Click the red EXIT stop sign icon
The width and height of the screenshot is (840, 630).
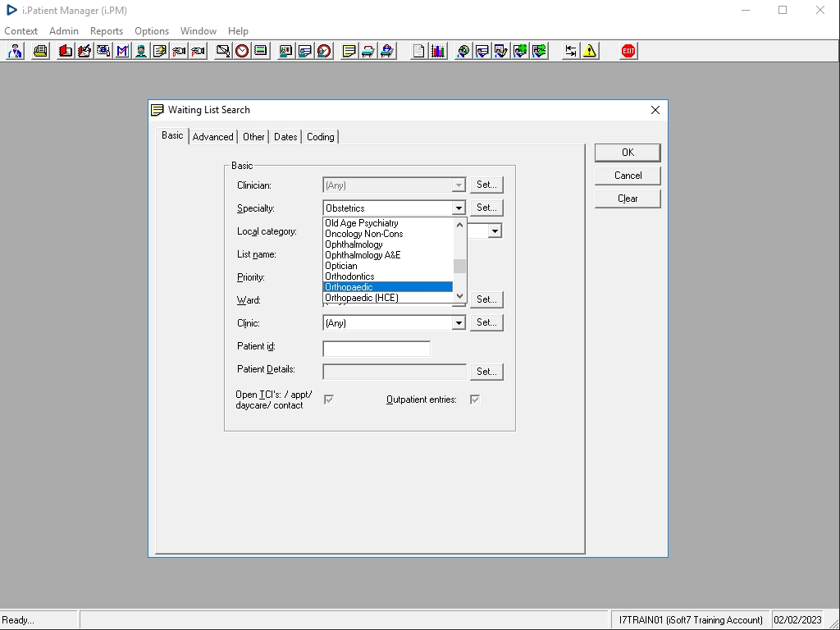click(628, 51)
